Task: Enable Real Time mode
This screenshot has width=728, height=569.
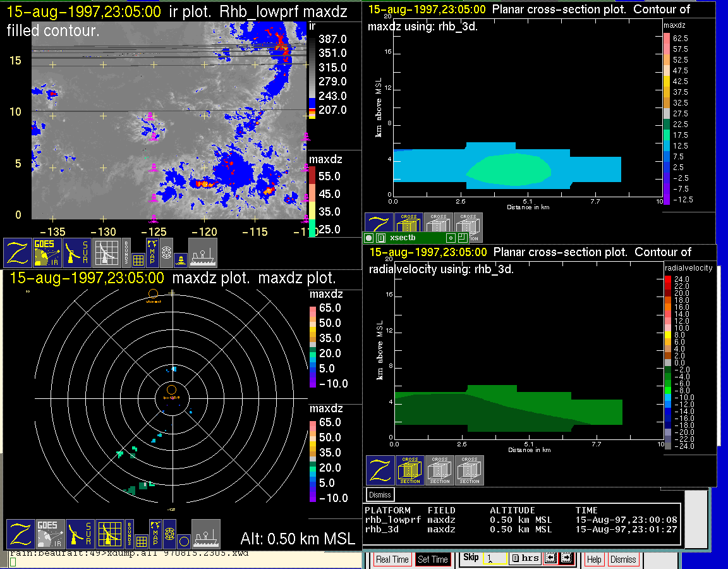Action: [392, 560]
